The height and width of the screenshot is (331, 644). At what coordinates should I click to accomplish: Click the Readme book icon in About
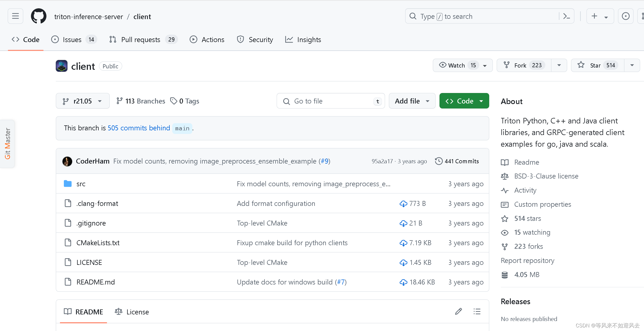tap(505, 162)
